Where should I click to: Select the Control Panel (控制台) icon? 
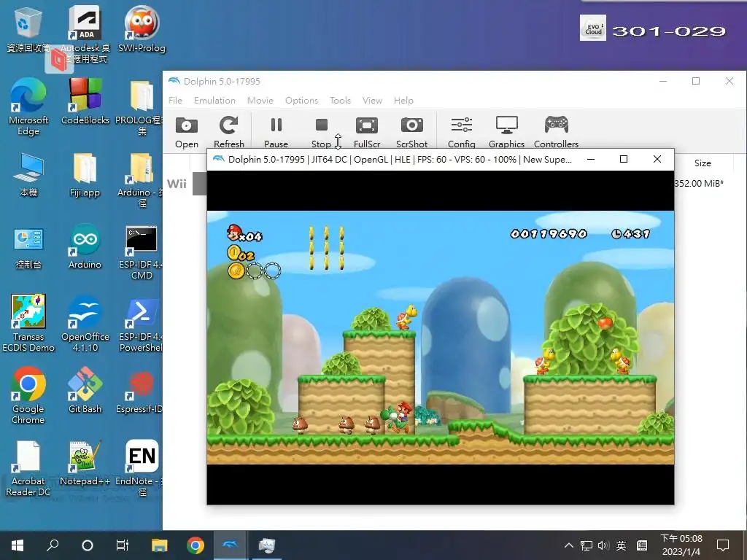pos(28,248)
